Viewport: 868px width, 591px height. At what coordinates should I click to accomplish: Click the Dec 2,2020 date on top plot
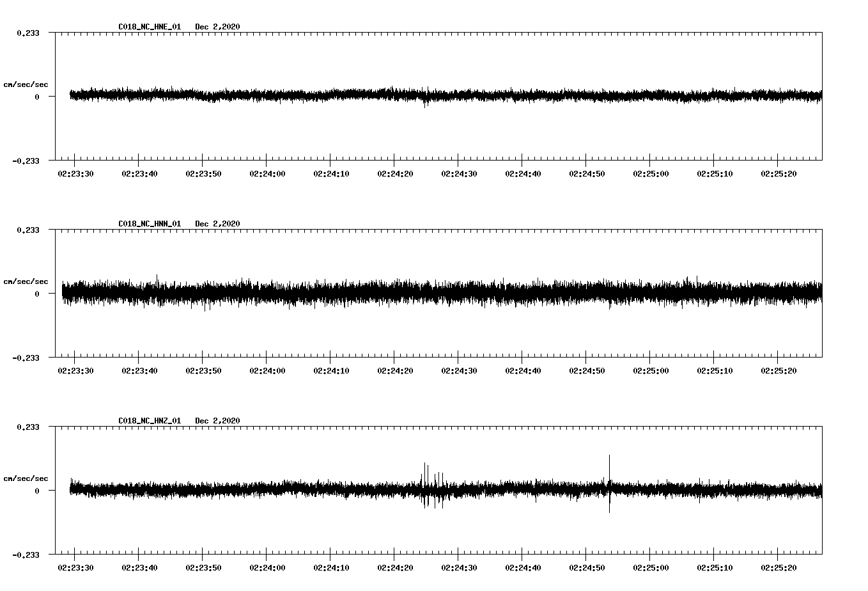[218, 27]
